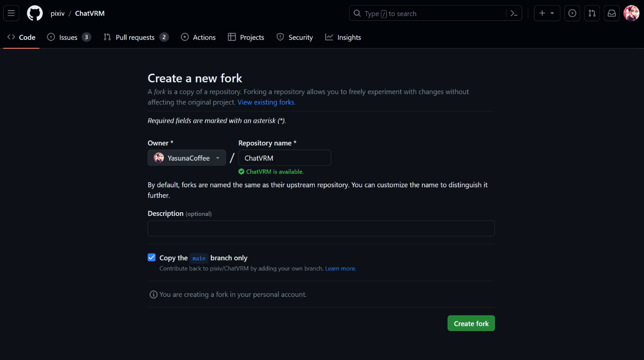Click the 'main' branch label
The height and width of the screenshot is (360, 644).
(x=199, y=258)
